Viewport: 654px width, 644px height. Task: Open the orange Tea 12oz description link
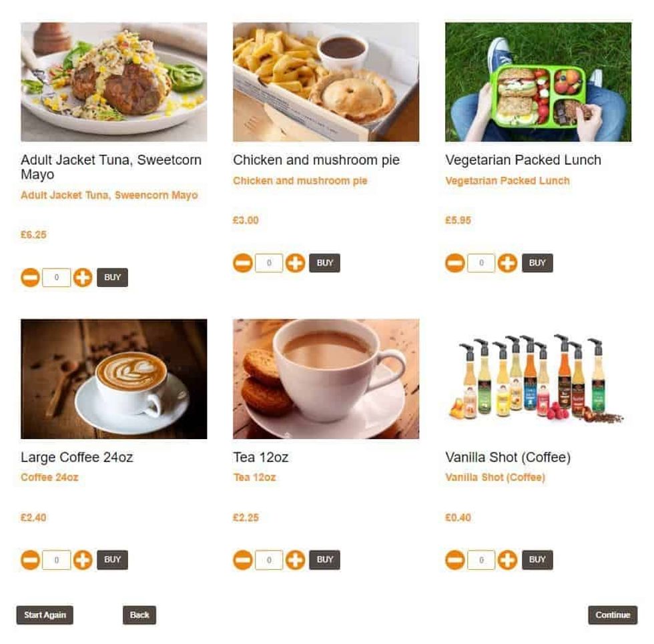tap(254, 478)
